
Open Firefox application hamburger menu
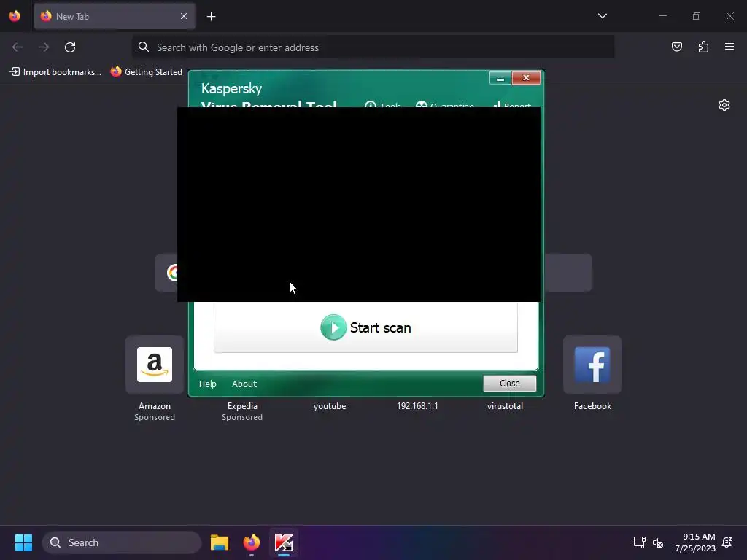[x=729, y=47]
